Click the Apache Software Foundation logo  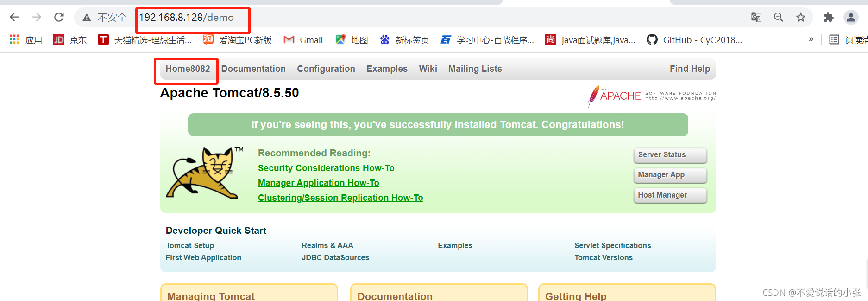click(x=652, y=96)
